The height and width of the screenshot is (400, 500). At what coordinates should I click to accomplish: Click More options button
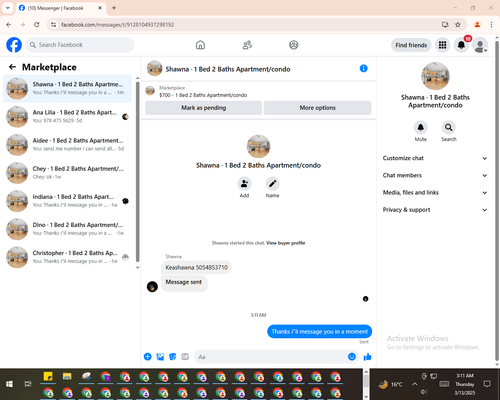tap(317, 108)
